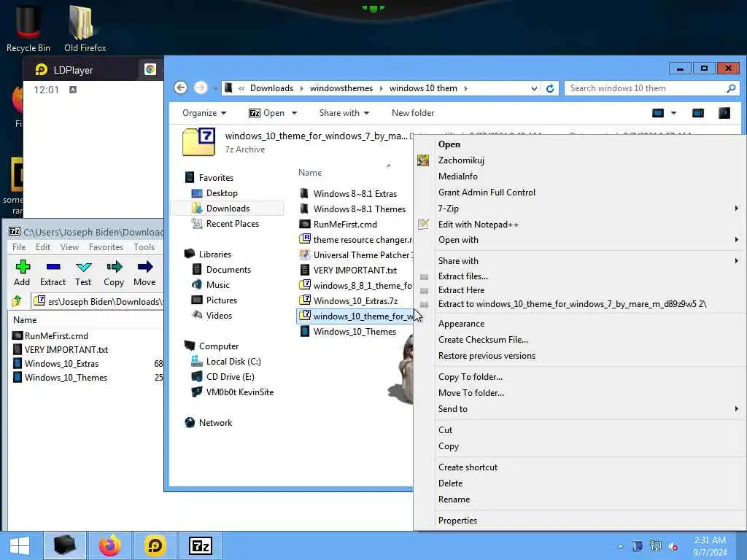Open the Share with toolbar dropdown
This screenshot has height=560, width=747.
tap(344, 113)
